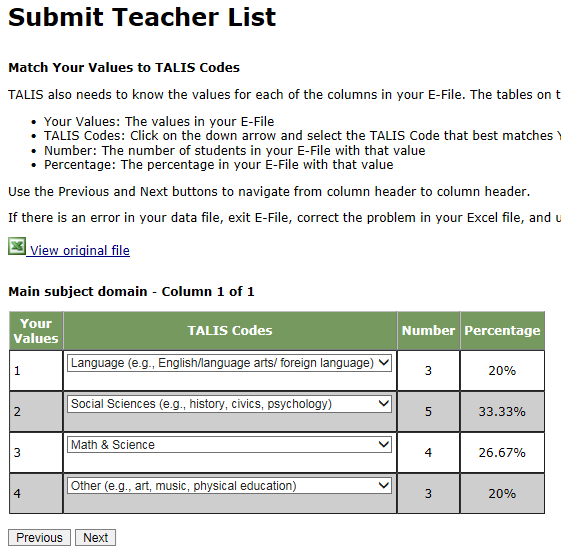Select the number 4 cell for Math & Science
The height and width of the screenshot is (553, 561).
point(428,452)
